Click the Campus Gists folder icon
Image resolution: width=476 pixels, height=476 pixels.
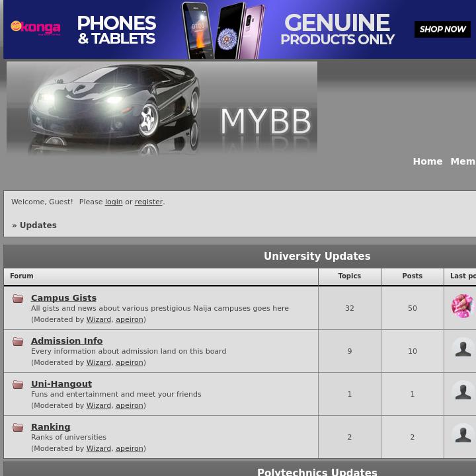[18, 298]
